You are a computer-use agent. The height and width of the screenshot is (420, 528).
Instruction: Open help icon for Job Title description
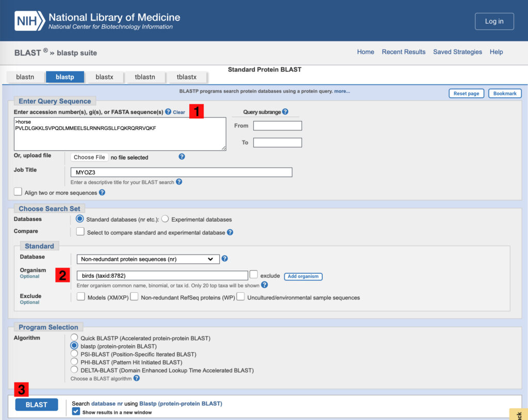point(179,182)
